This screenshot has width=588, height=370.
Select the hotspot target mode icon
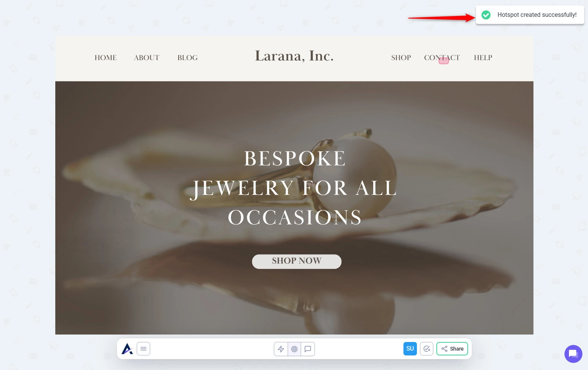(x=294, y=349)
